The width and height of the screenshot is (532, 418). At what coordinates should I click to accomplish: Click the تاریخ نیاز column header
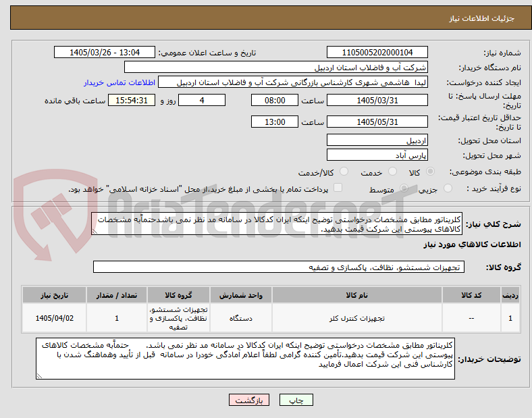tap(54, 295)
